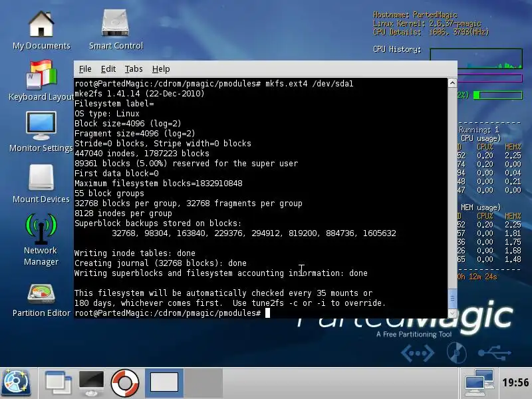Screen dimensions: 532x399
Task: Click the Hostname: PartedMagic text
Action: point(415,15)
